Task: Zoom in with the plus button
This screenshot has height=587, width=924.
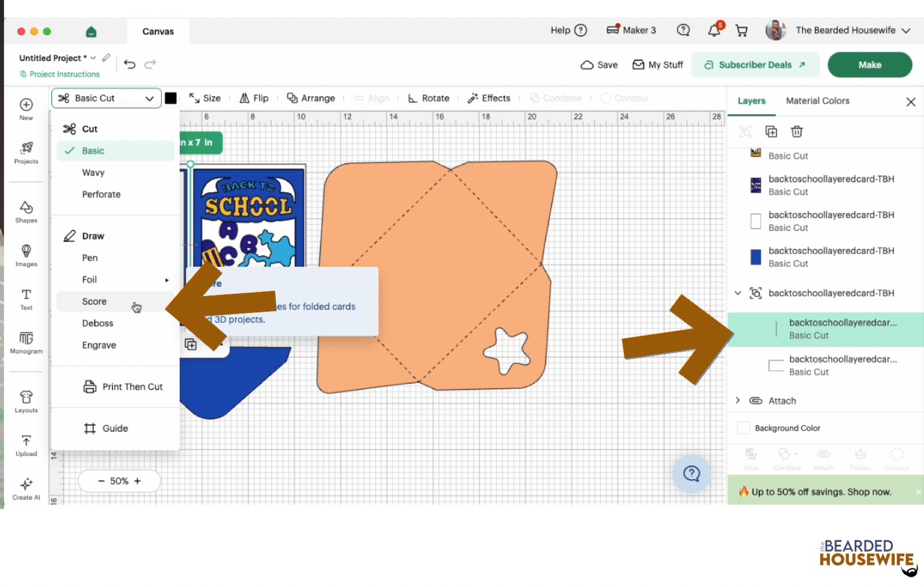Action: pyautogui.click(x=137, y=481)
